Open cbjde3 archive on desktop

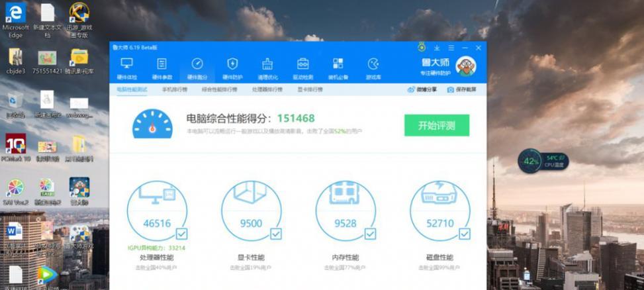pyautogui.click(x=16, y=61)
